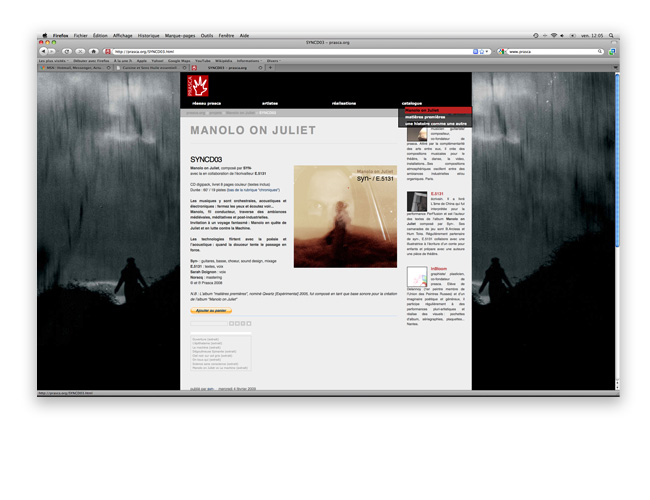
Task: Click the InBloom artist thumbnail
Action: (x=417, y=277)
